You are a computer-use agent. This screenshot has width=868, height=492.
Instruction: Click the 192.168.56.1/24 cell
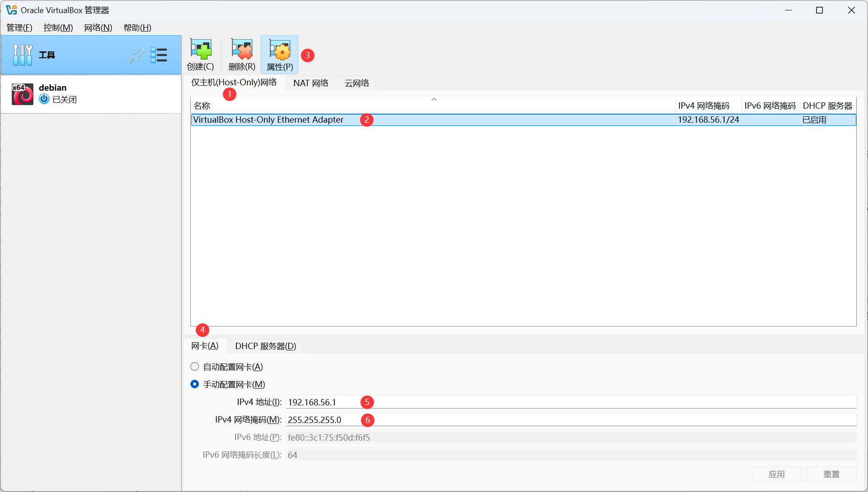pyautogui.click(x=708, y=120)
